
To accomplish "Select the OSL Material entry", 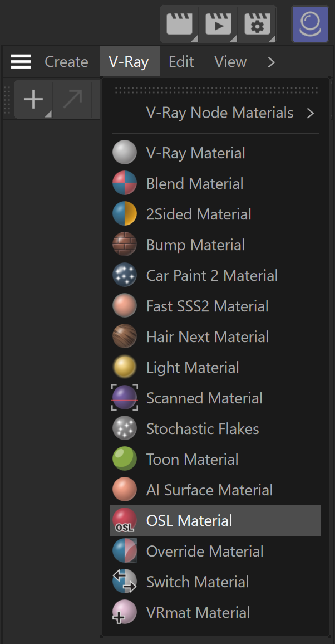I will 215,520.
